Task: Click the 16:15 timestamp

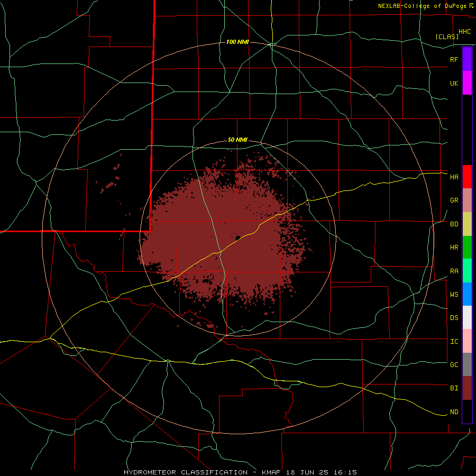Action: pyautogui.click(x=346, y=472)
